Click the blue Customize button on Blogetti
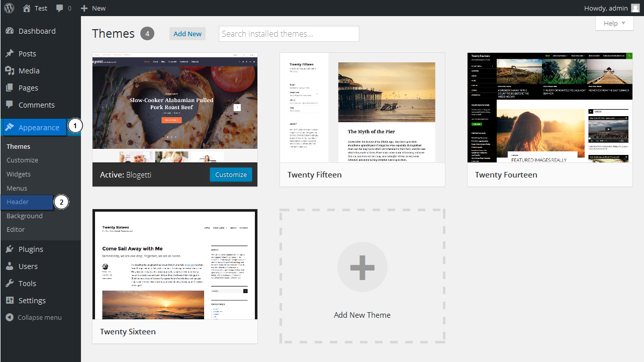 (x=231, y=174)
